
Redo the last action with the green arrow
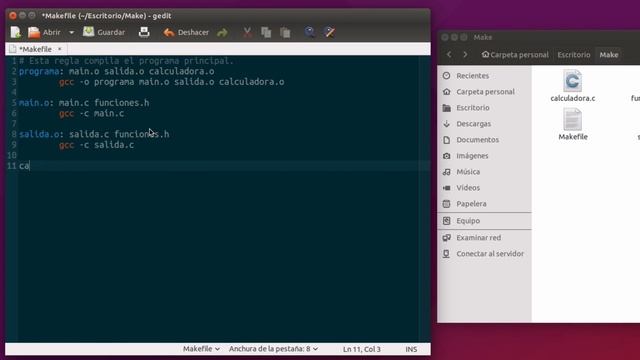222,32
